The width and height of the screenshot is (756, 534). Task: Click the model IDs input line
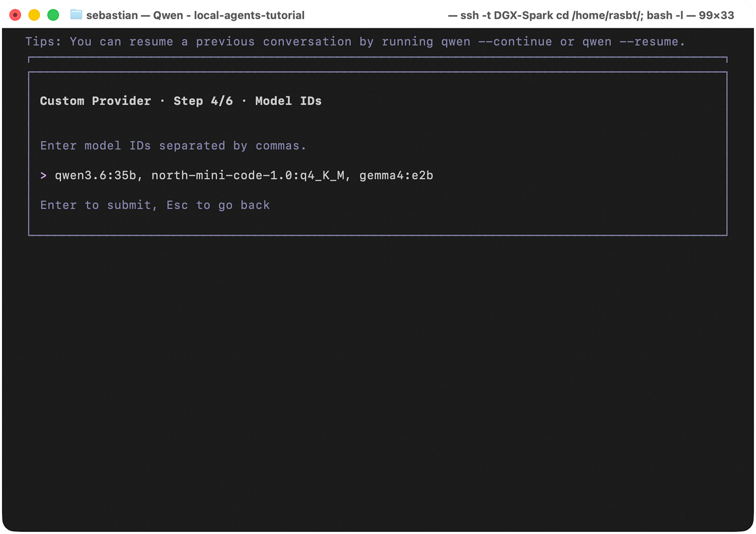pos(244,176)
